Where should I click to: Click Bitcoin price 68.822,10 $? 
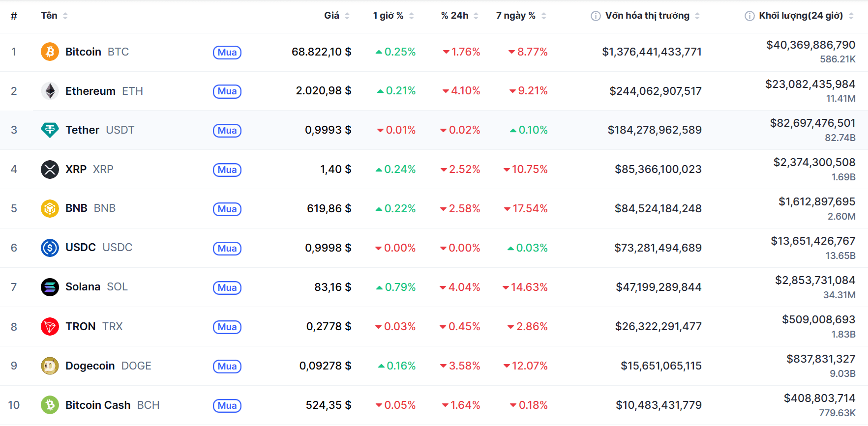[x=321, y=52]
